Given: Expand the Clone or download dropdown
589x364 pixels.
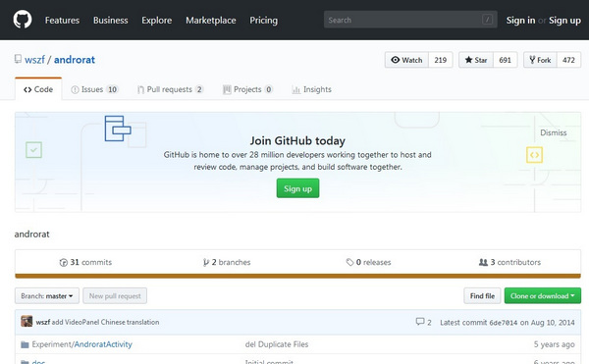Looking at the screenshot, I should pos(543,296).
